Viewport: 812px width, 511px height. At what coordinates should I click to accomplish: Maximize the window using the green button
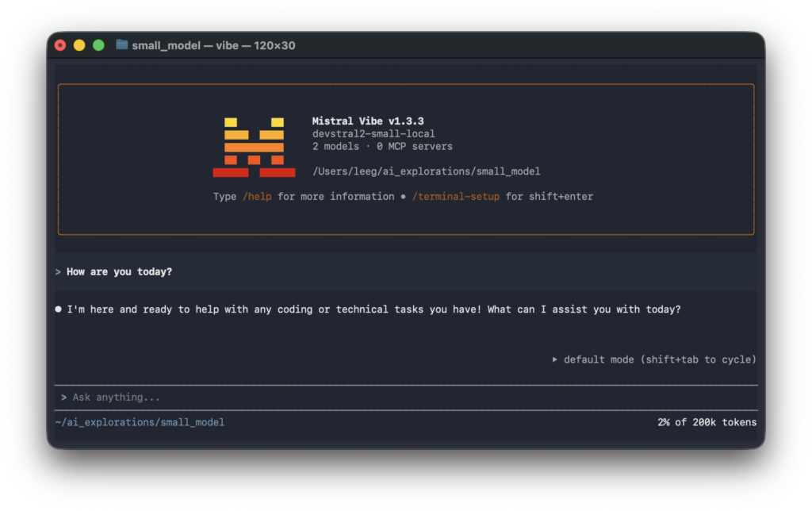[98, 45]
